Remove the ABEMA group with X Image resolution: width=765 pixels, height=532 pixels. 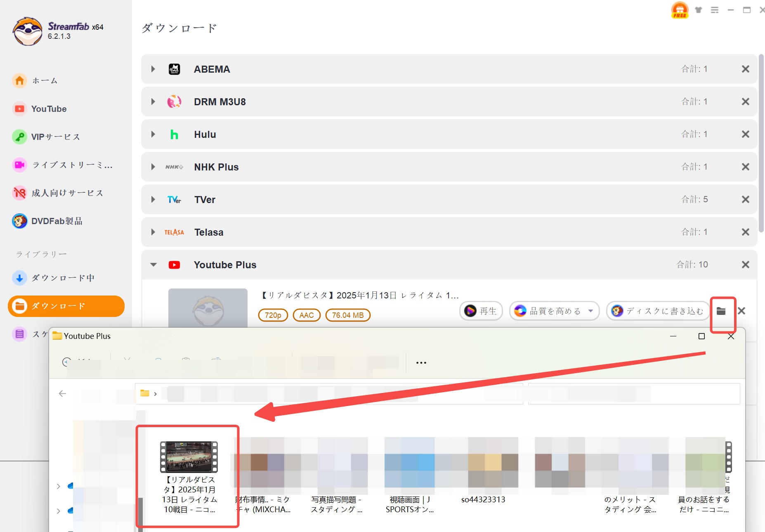pyautogui.click(x=745, y=69)
